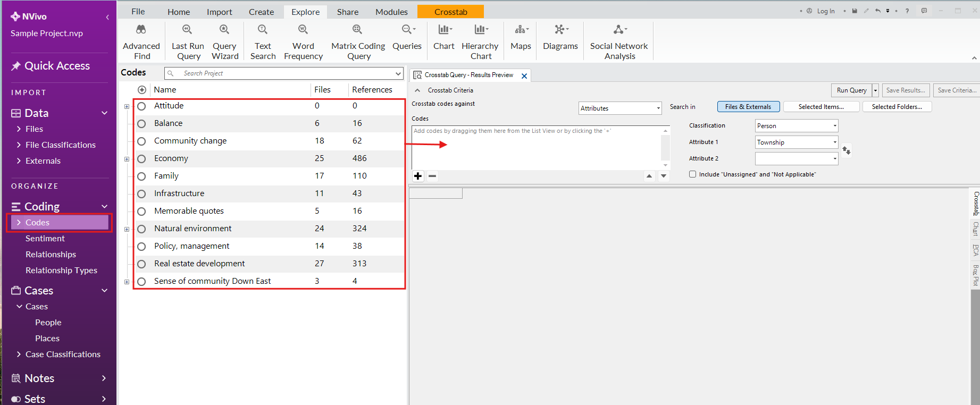Click the Save Results button
Image resolution: width=980 pixels, height=405 pixels.
point(906,90)
